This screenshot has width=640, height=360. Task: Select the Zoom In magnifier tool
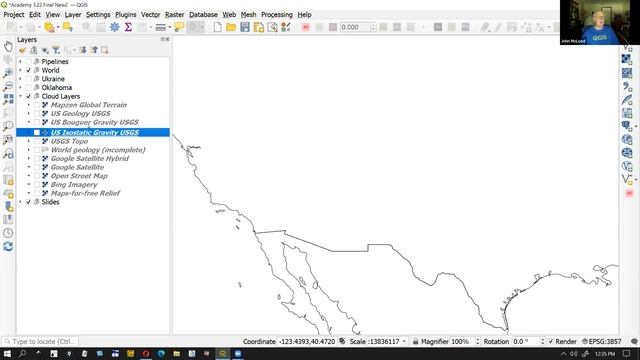click(x=8, y=73)
